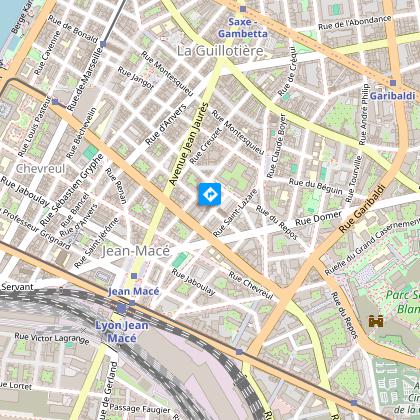Select the Rue Chevreul street label
This screenshot has width=420, height=420.
coord(251,285)
